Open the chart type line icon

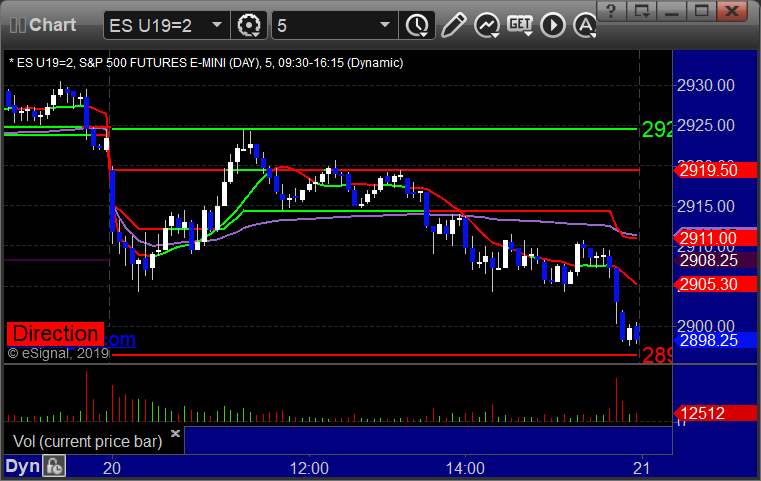[487, 25]
